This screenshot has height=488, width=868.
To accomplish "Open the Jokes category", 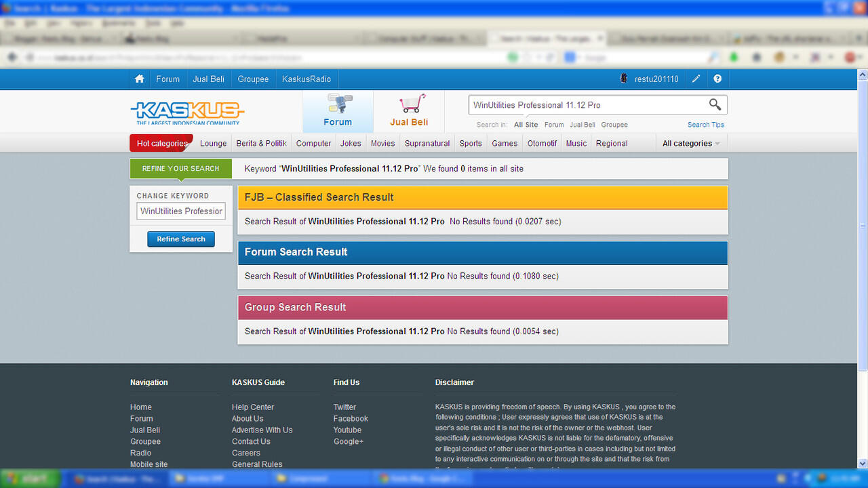I will (351, 143).
